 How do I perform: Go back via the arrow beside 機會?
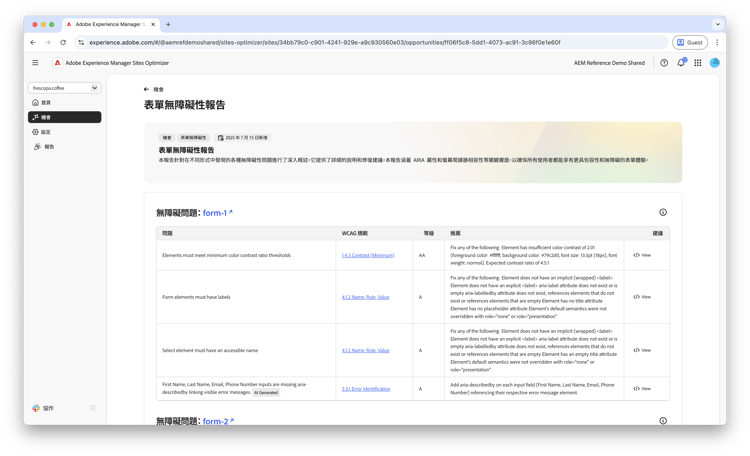(x=146, y=89)
